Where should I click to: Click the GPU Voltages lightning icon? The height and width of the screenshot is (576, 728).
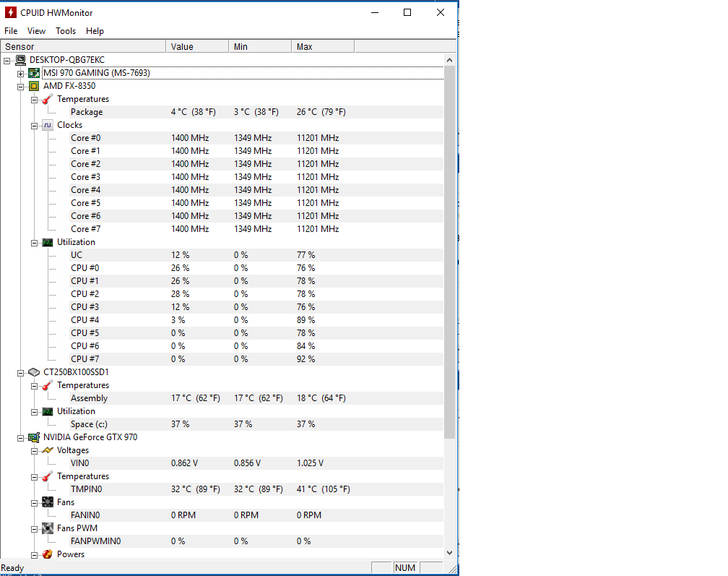point(48,450)
